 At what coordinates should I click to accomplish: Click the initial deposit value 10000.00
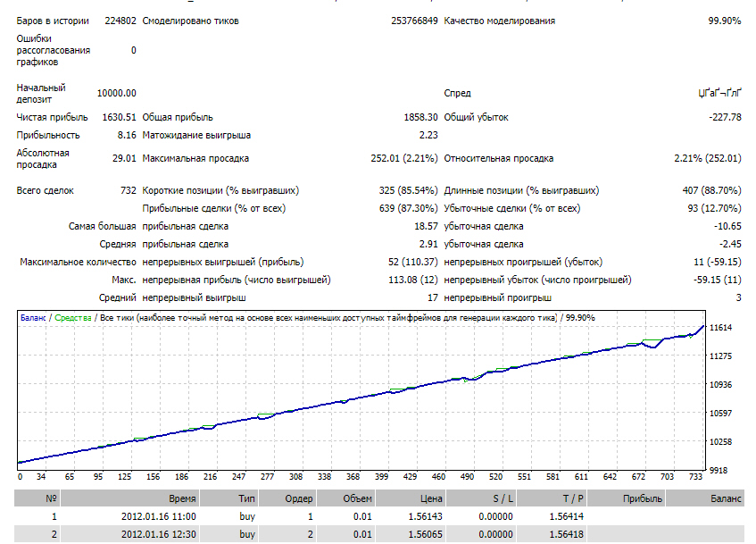tap(117, 93)
